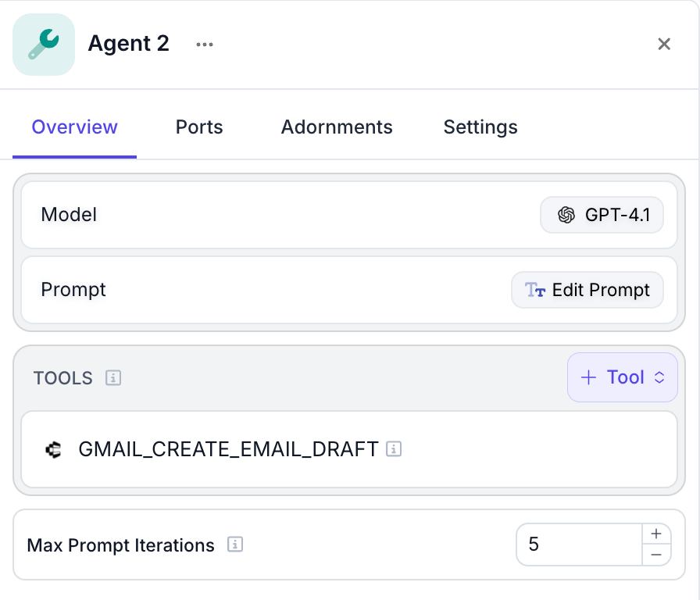Select the GMAIL_CREATE_EMAIL_DRAFT tool entry
Image resolution: width=700 pixels, height=600 pixels.
[228, 449]
